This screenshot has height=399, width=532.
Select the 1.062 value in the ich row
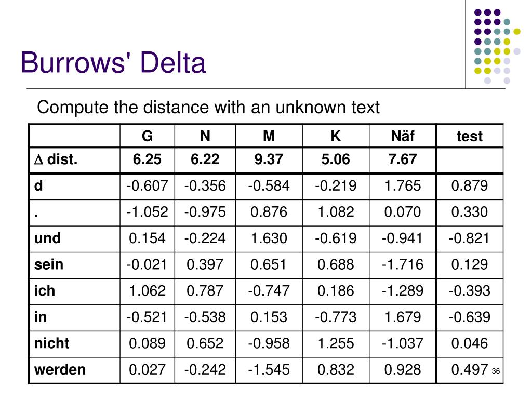pos(147,291)
